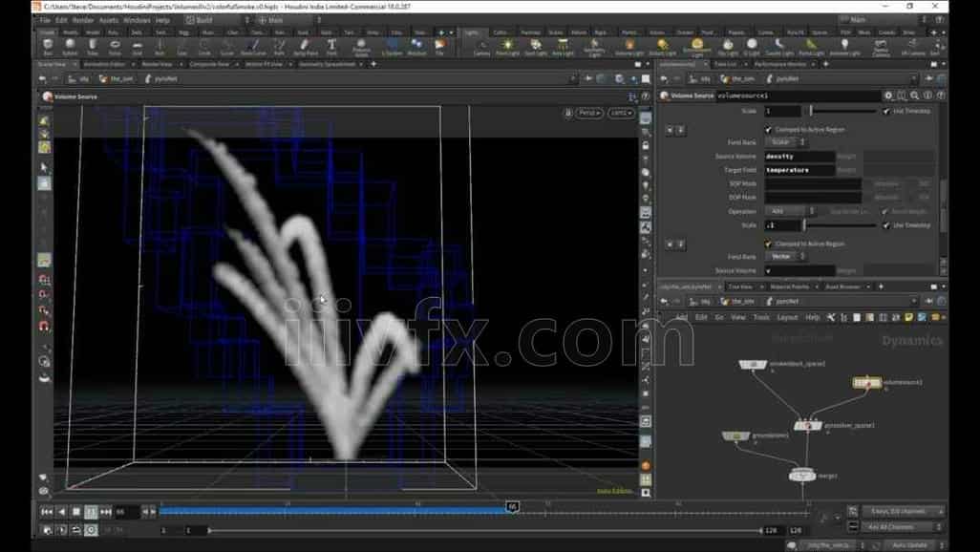Open the Render menu
This screenshot has height=552, width=980.
coord(82,21)
